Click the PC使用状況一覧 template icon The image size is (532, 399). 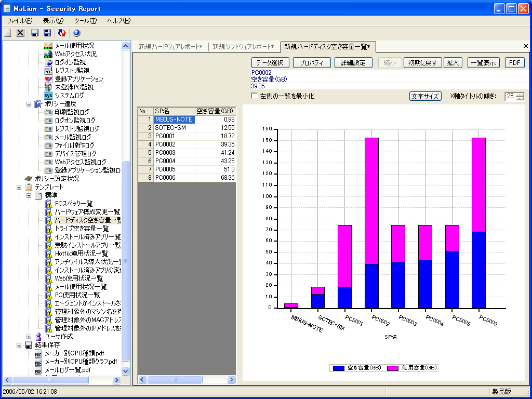point(48,295)
